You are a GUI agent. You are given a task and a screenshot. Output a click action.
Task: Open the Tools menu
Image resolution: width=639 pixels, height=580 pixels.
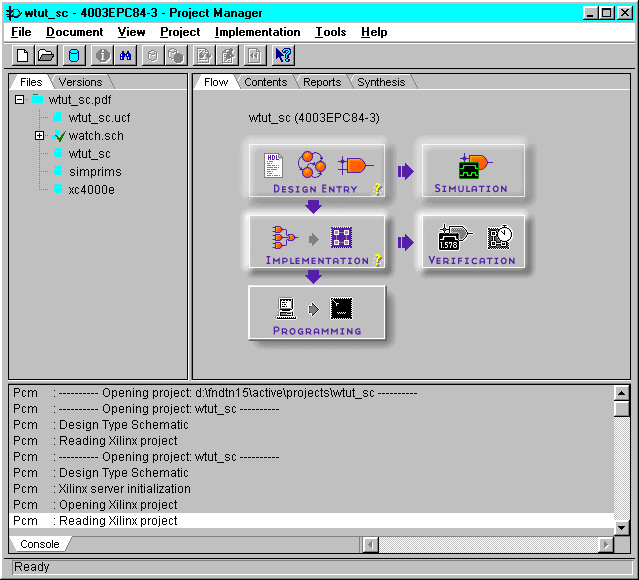click(331, 32)
